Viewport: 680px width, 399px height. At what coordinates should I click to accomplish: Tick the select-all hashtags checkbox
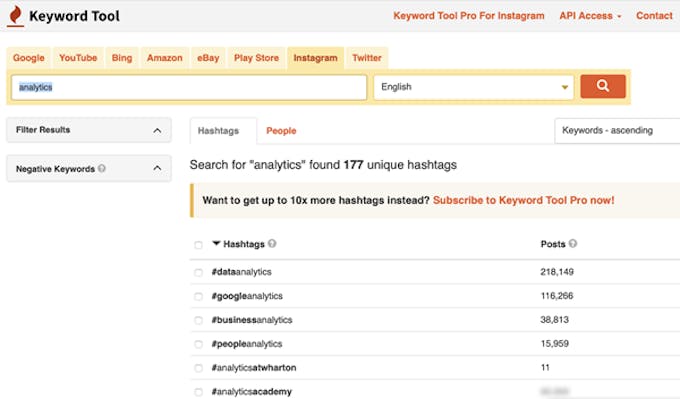pos(198,245)
